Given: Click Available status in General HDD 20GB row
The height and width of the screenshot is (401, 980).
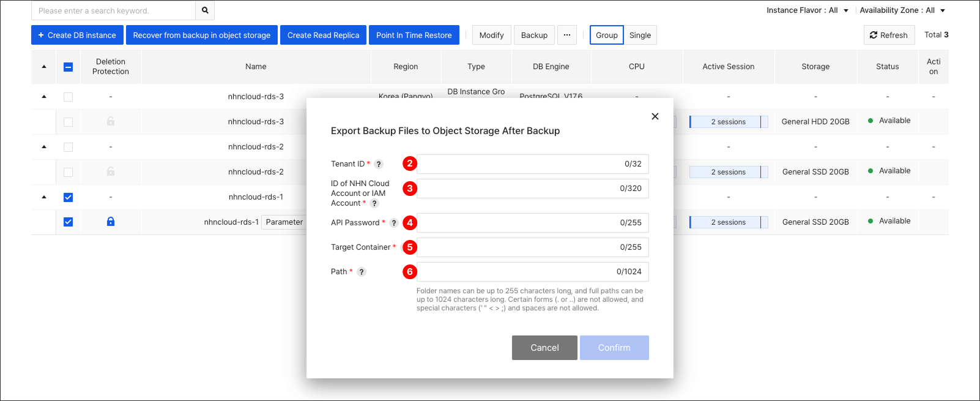Looking at the screenshot, I should 889,121.
